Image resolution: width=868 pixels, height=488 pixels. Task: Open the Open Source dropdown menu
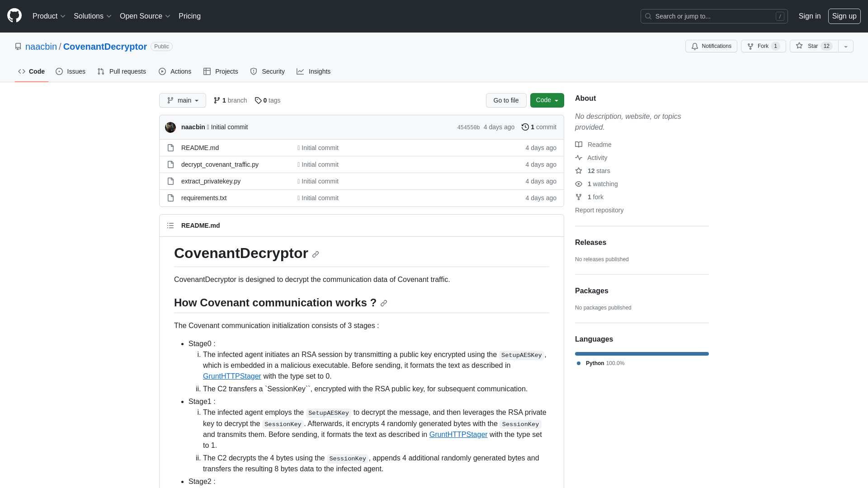tap(145, 16)
